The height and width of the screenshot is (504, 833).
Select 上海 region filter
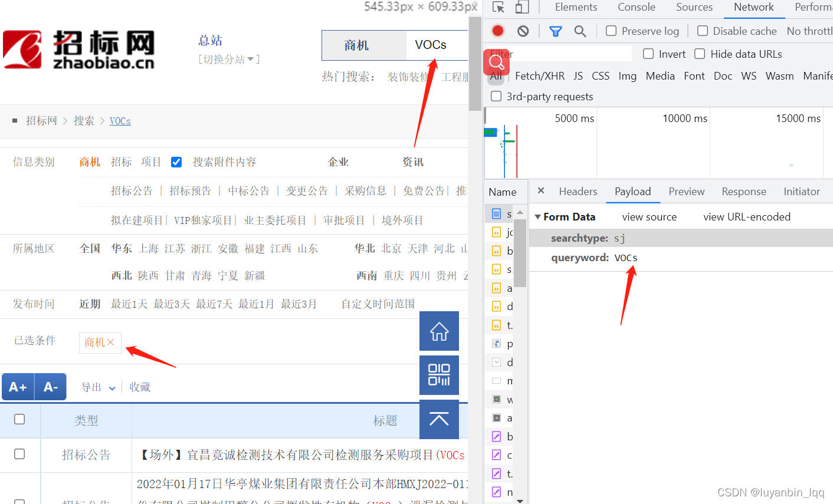point(149,249)
